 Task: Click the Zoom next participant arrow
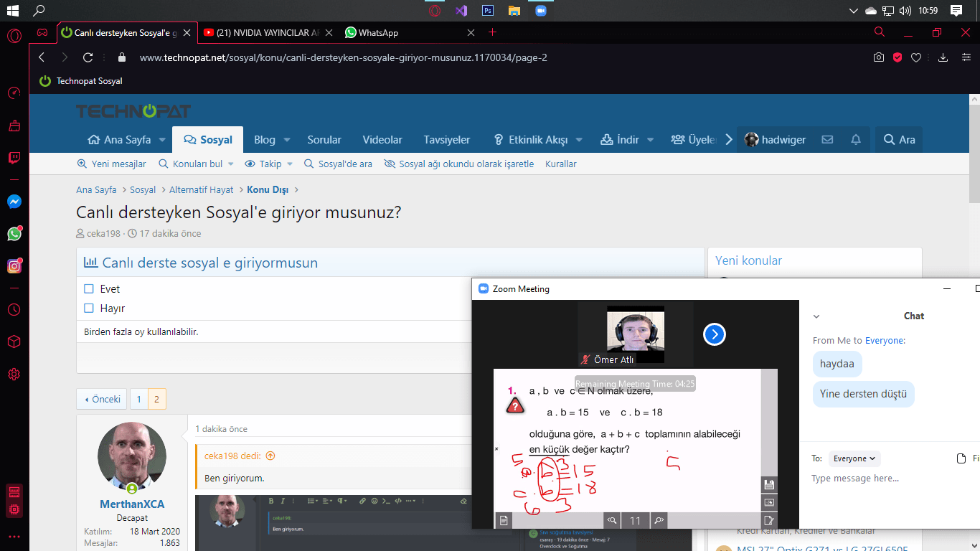(715, 334)
